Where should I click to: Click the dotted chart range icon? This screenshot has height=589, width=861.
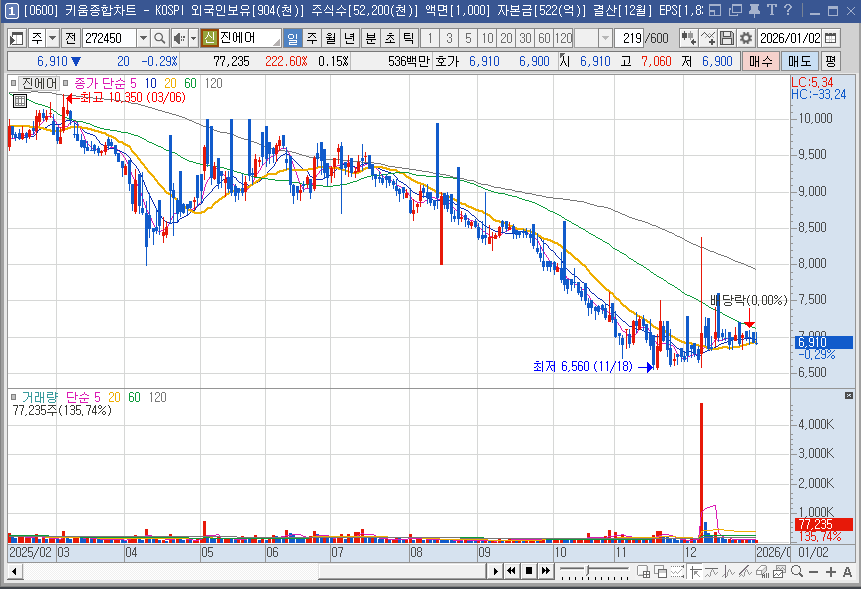[678, 571]
